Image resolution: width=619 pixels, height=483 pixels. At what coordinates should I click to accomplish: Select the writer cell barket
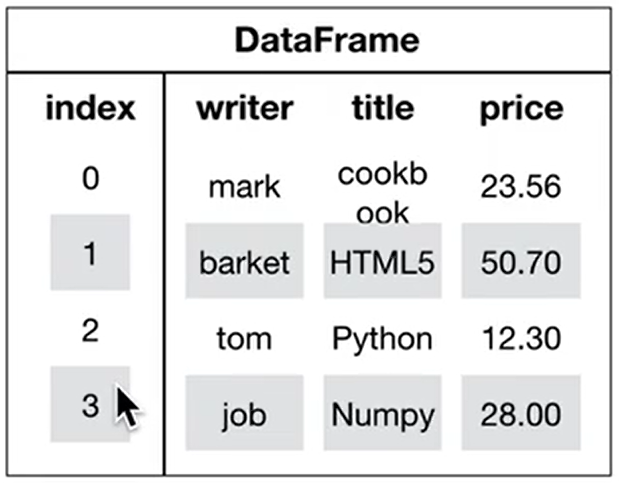(x=244, y=261)
